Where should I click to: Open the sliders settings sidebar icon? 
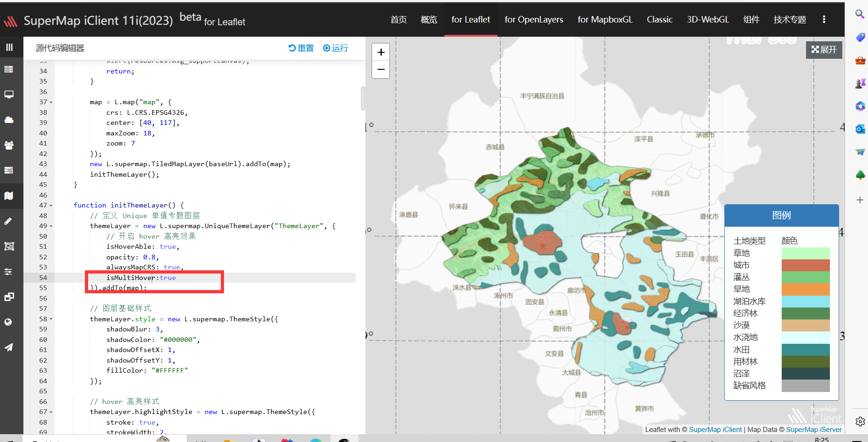(8, 272)
